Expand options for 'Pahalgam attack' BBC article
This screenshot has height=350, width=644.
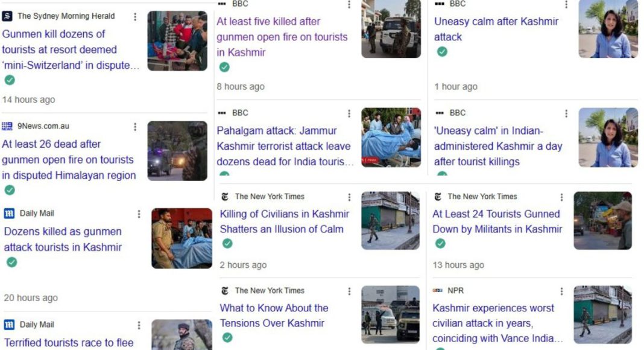349,113
